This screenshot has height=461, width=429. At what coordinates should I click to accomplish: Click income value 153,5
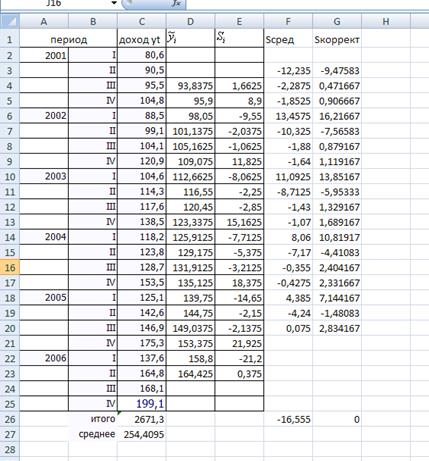[142, 282]
